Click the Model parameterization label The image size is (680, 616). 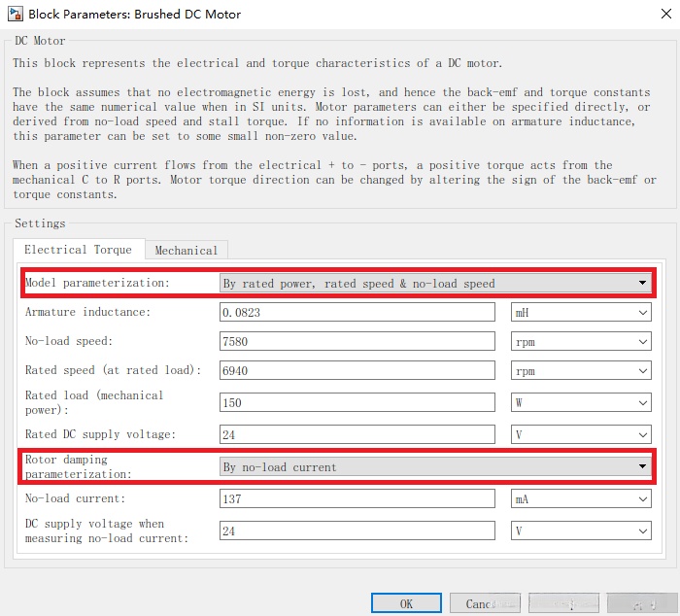(97, 283)
